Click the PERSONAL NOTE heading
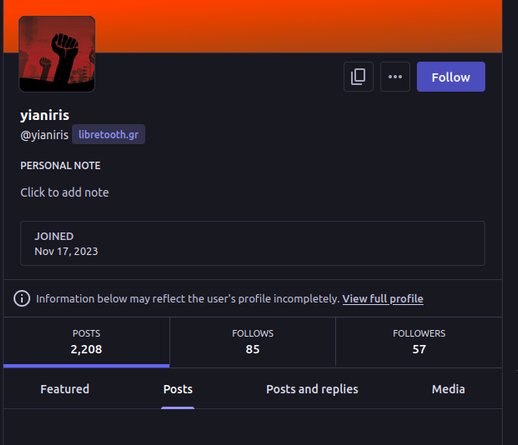The image size is (518, 445). tap(60, 166)
